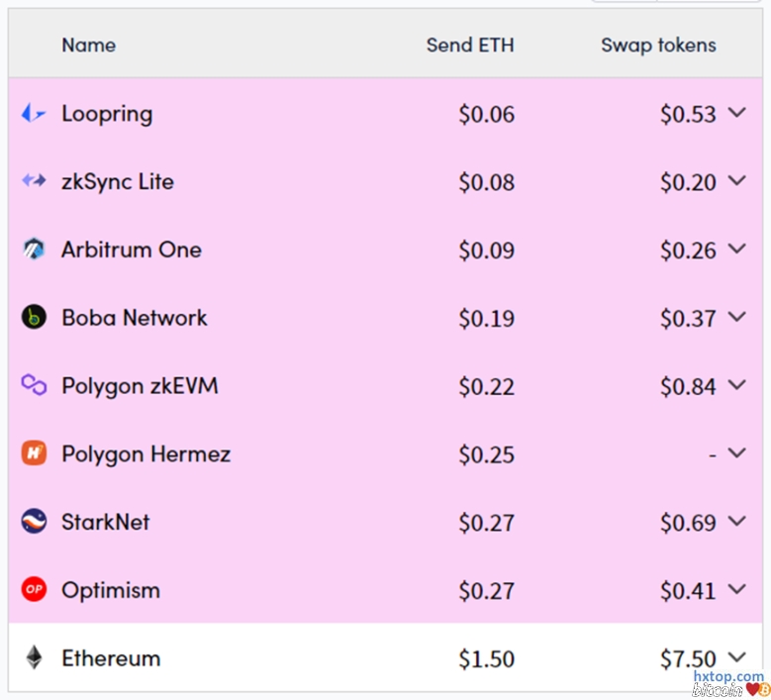Click the Boba Network logo icon

[34, 318]
